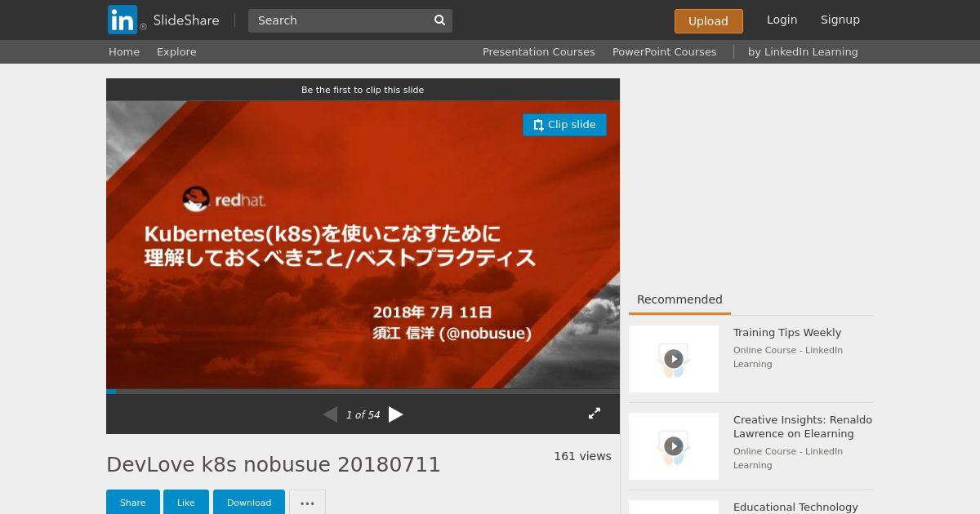Go to the Home menu item
The height and width of the screenshot is (514, 980).
[124, 51]
